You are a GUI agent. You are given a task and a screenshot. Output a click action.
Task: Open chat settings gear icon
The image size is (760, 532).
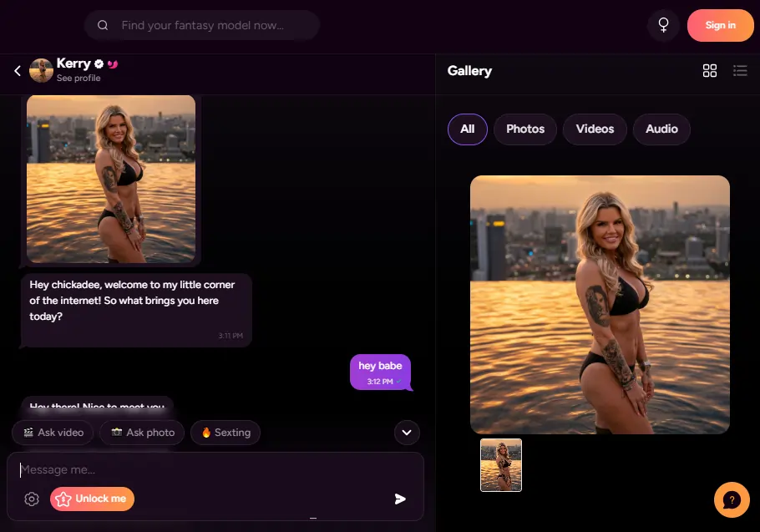click(32, 499)
